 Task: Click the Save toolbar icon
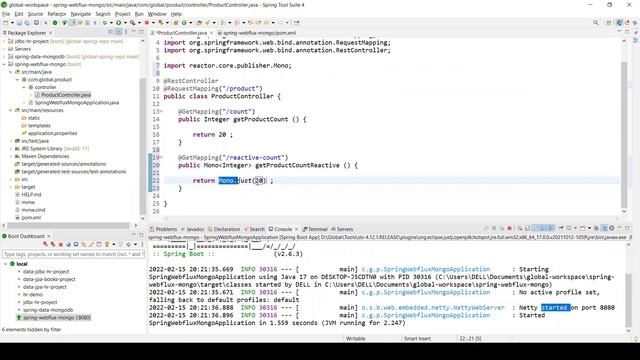19,23
